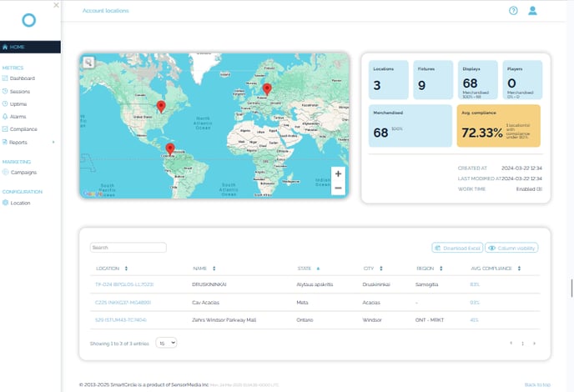Select page 1 in pagination
Screen dimensions: 574x392
point(523,344)
